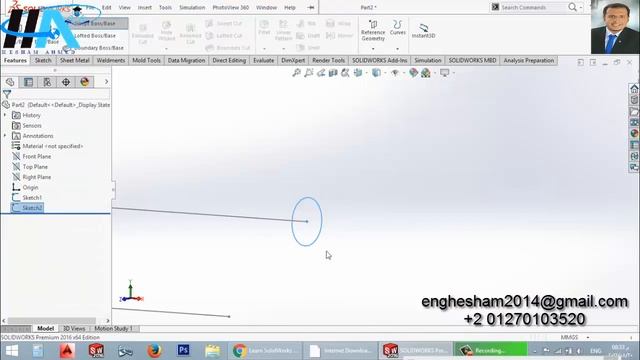This screenshot has height=360, width=640.
Task: Toggle the menu bar pin icon
Action: (x=311, y=7)
